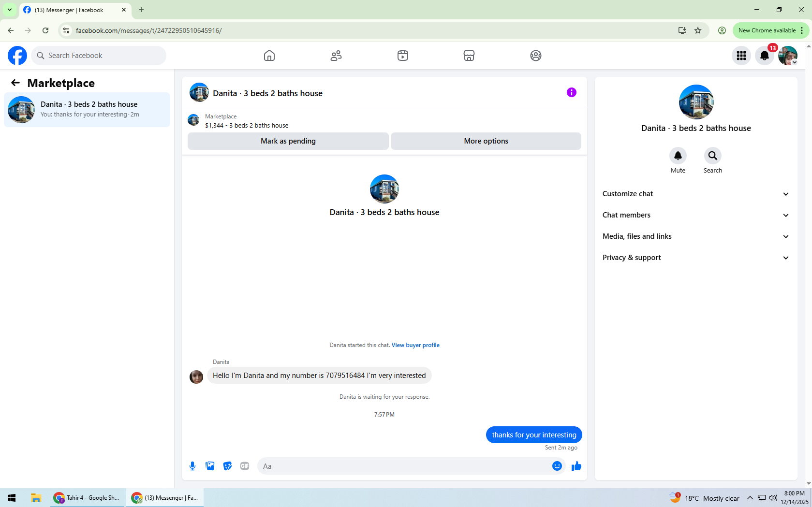Choose a GIF icon
The image size is (812, 507).
[x=245, y=466]
